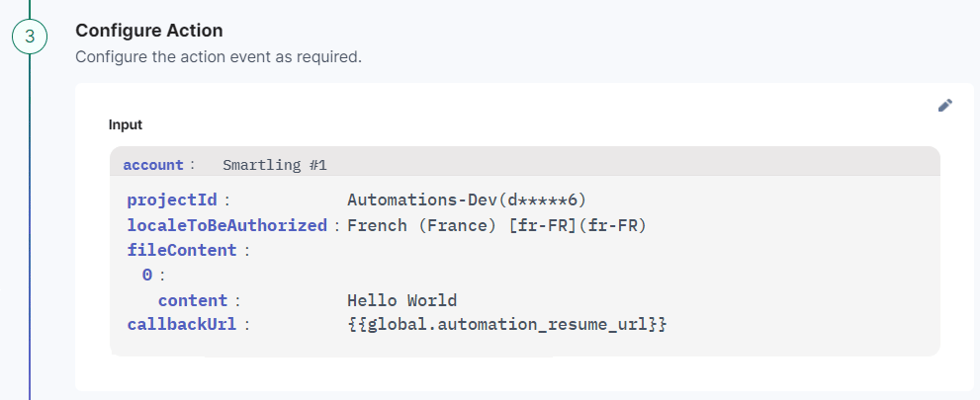Click 'Configure the action event as required.' text
The height and width of the screenshot is (400, 980).
pyautogui.click(x=218, y=57)
